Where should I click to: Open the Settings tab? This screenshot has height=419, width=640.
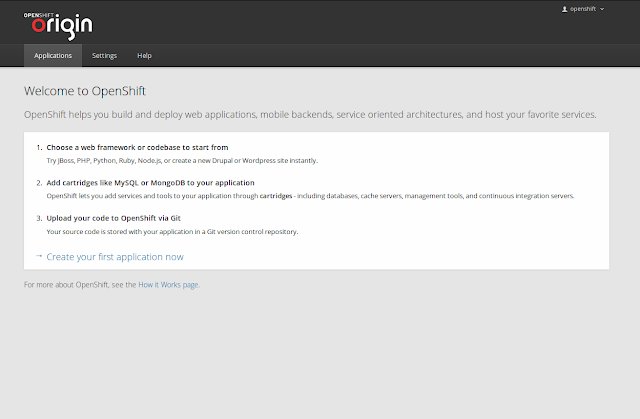[104, 55]
